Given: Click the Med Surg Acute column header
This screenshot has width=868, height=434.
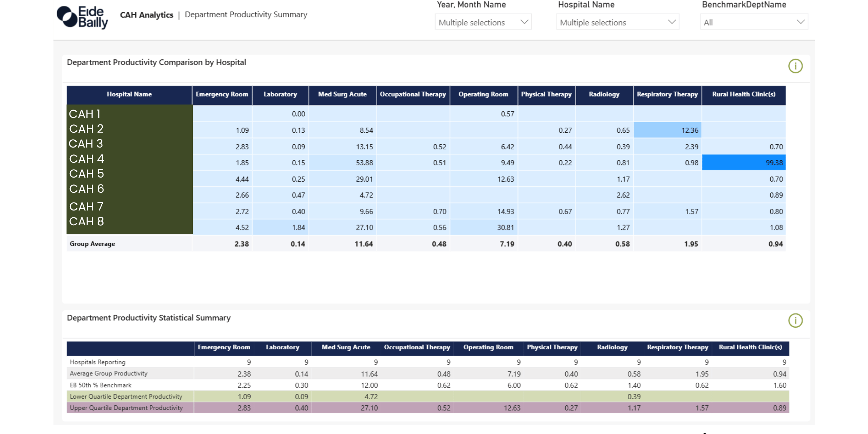Looking at the screenshot, I should pyautogui.click(x=342, y=94).
